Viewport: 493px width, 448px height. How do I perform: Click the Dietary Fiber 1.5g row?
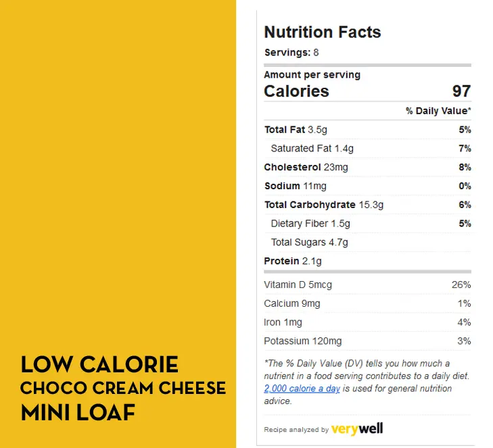tap(367, 224)
